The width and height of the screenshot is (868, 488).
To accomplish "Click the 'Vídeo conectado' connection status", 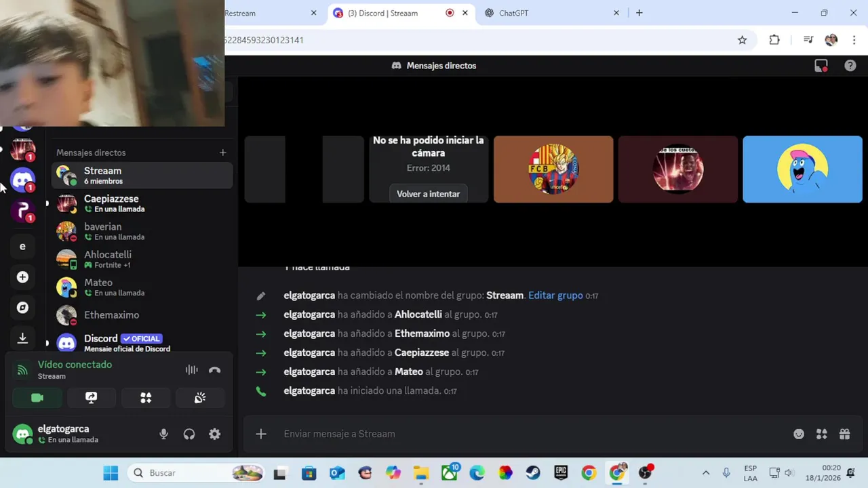I will 75,365.
